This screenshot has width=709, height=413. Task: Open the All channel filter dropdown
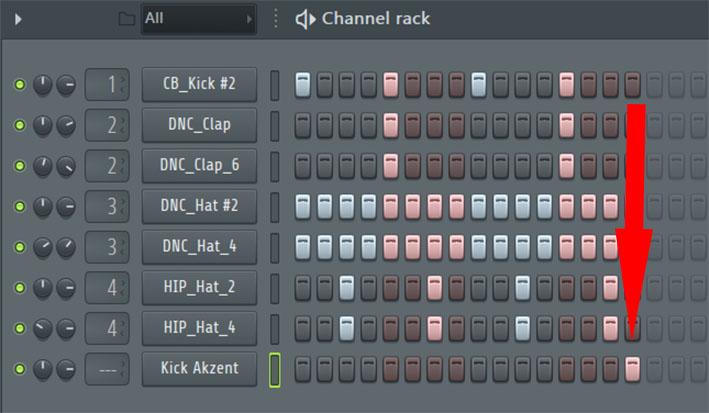199,19
